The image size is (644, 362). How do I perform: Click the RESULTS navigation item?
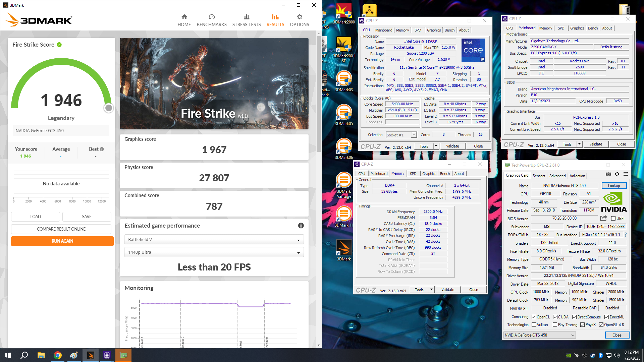[x=275, y=20]
